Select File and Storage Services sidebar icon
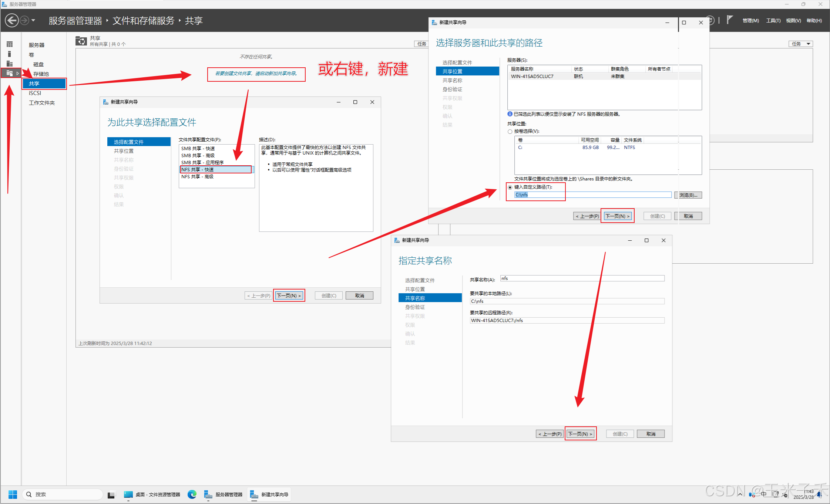 [10, 73]
